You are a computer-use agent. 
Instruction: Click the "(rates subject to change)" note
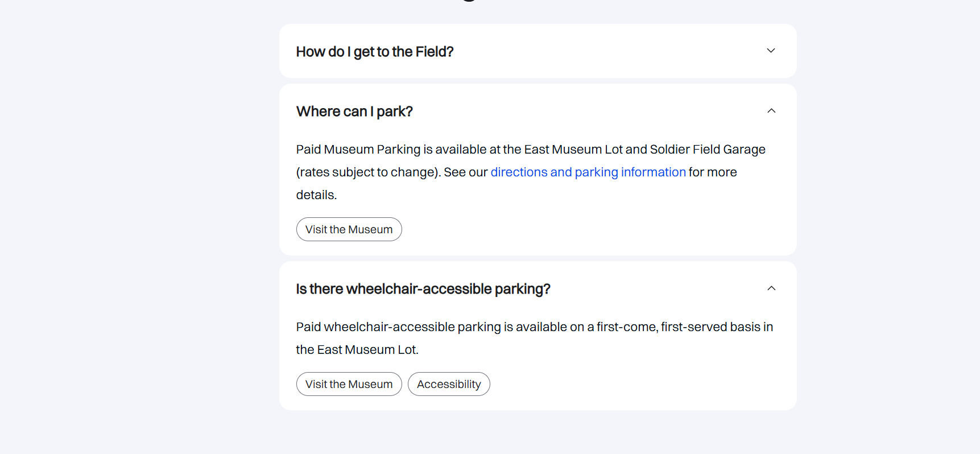tap(368, 172)
